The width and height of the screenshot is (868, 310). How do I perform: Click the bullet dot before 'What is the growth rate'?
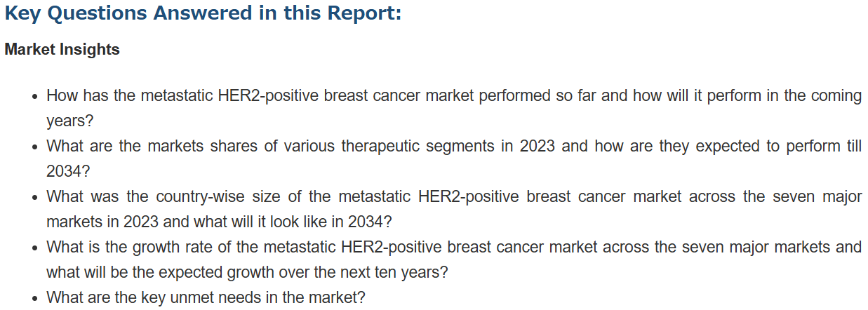tap(35, 248)
